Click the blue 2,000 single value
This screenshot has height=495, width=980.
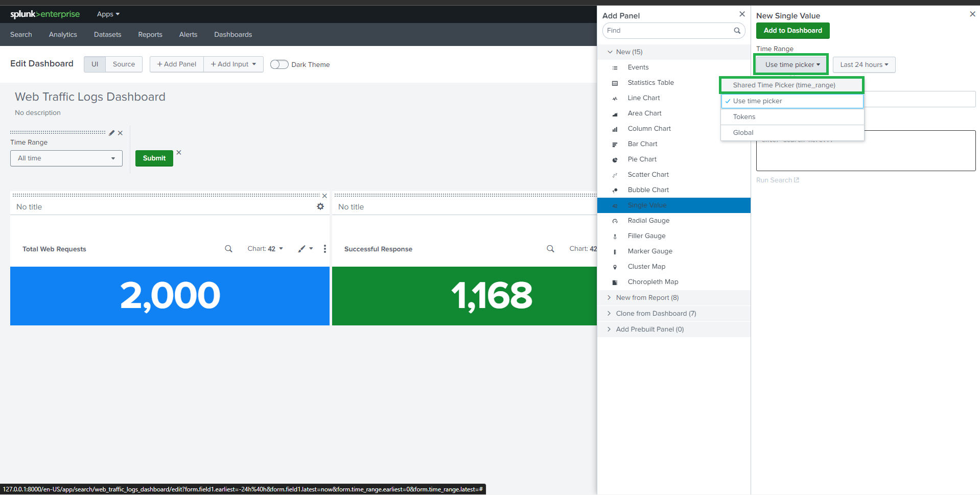(170, 296)
